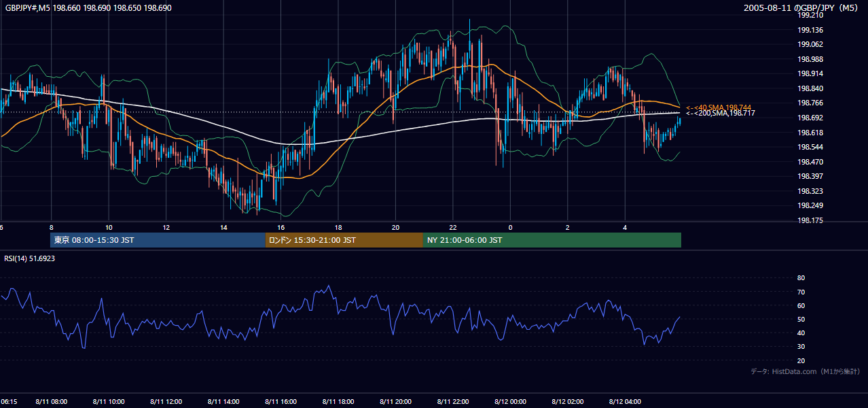Click RSI axis level 70

[801, 292]
